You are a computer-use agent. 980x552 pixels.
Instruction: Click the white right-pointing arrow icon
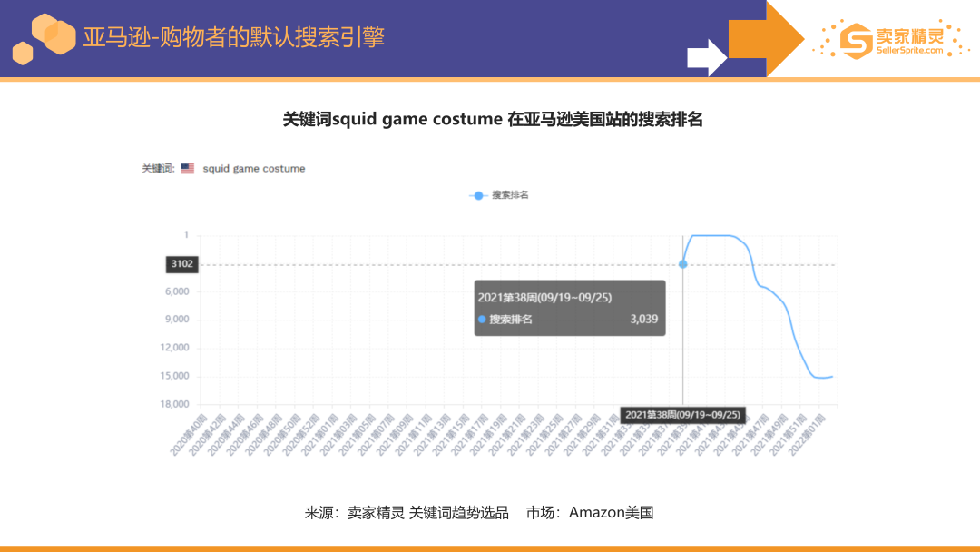pyautogui.click(x=707, y=57)
